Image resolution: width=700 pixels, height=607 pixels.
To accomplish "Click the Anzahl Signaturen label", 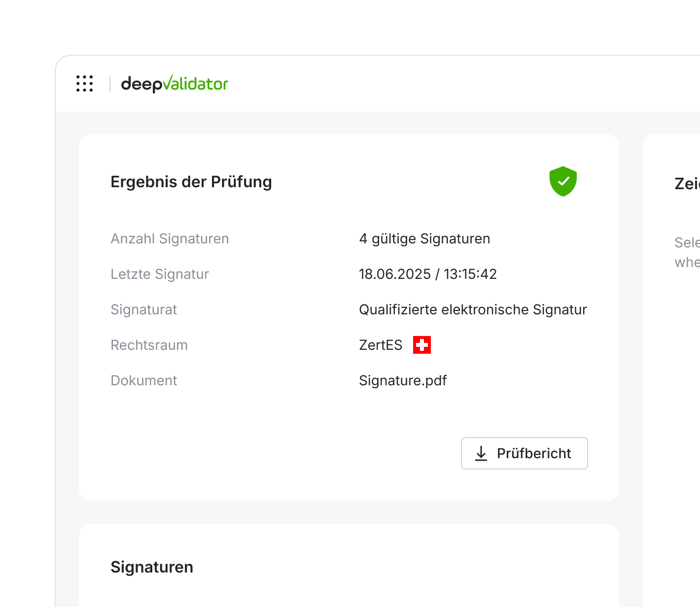I will pos(170,238).
